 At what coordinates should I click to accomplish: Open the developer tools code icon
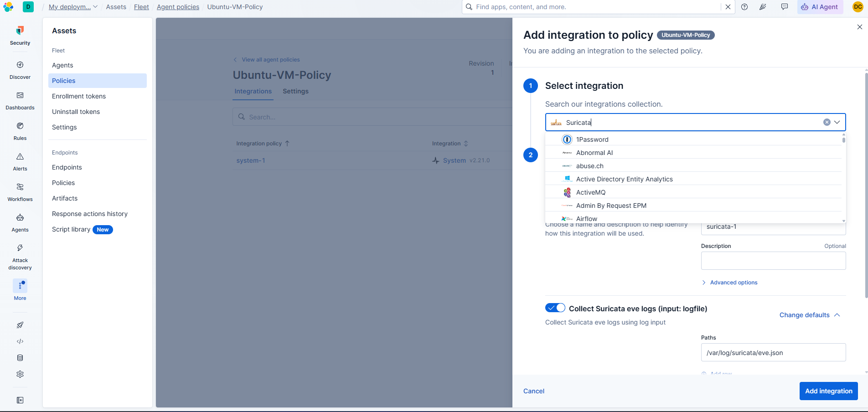20,341
